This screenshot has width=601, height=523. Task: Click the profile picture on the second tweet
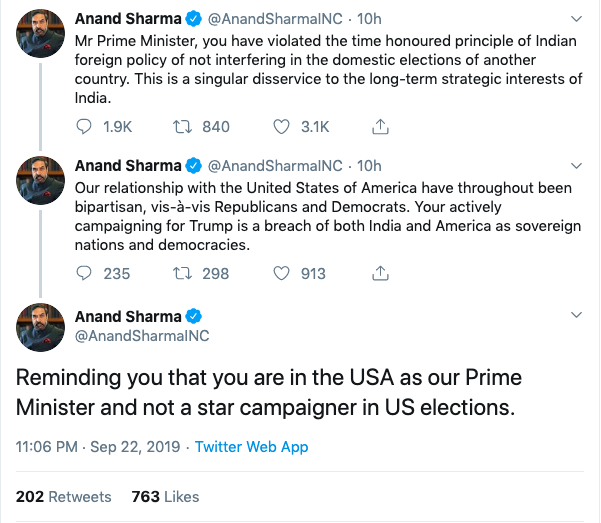(41, 181)
